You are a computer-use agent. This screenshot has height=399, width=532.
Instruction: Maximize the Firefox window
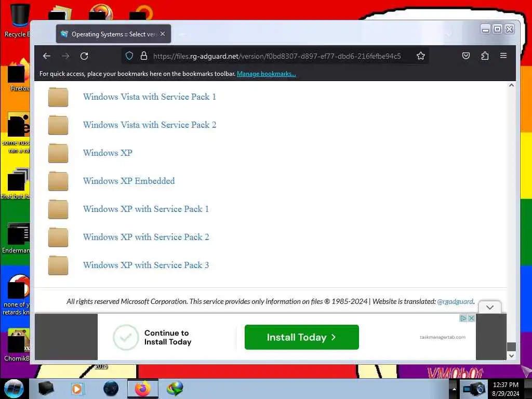(x=497, y=29)
